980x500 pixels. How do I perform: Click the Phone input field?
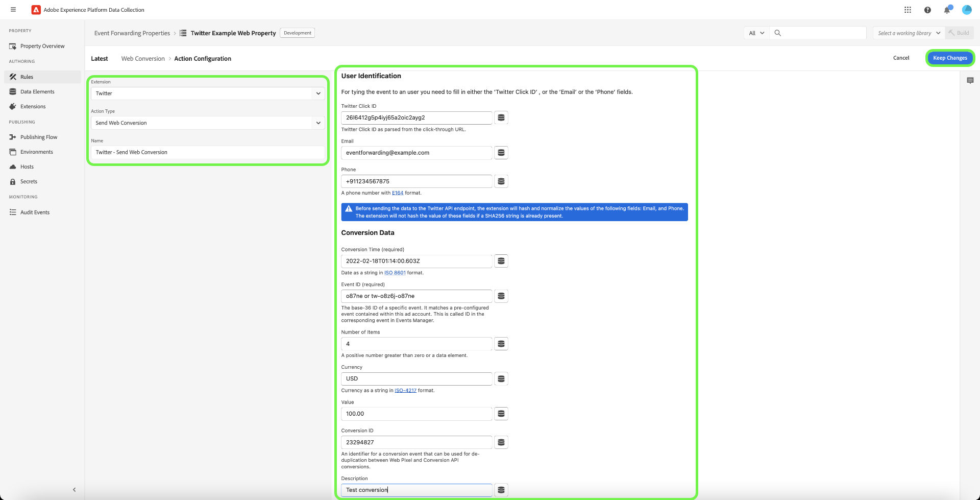click(416, 181)
